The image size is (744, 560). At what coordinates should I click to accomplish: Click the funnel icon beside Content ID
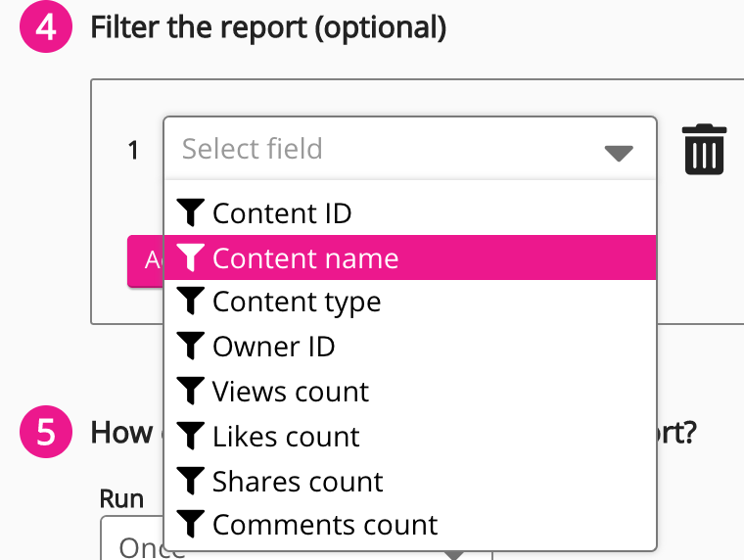(191, 212)
